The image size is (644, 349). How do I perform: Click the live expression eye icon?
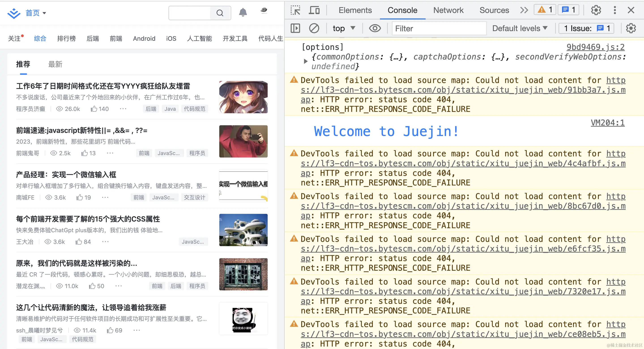(x=375, y=28)
